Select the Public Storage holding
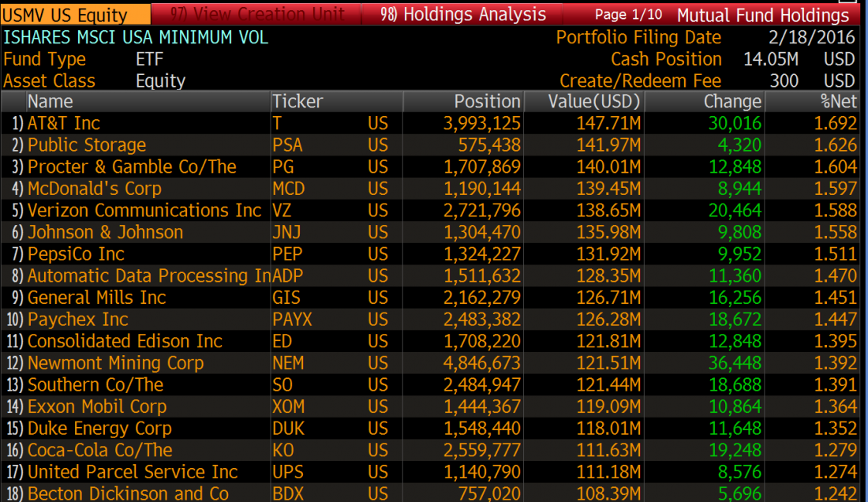This screenshot has width=868, height=502. 87,145
